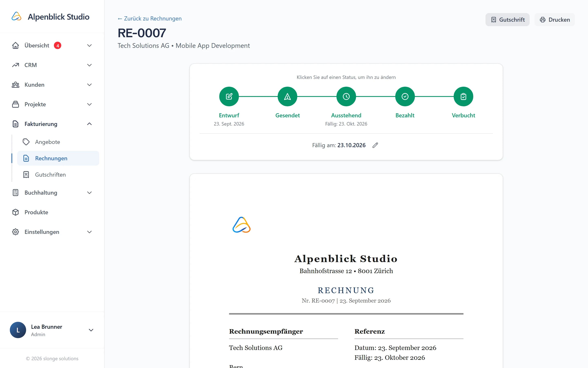Open the Angebote submenu item
This screenshot has height=368, width=588.
coord(58,142)
